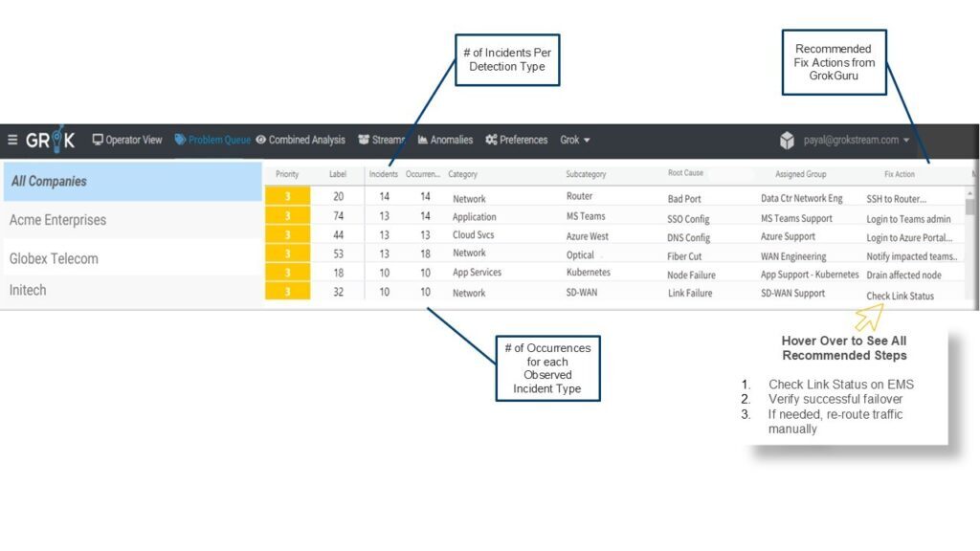
Task: Click the Assigned Group column header
Action: [x=801, y=174]
